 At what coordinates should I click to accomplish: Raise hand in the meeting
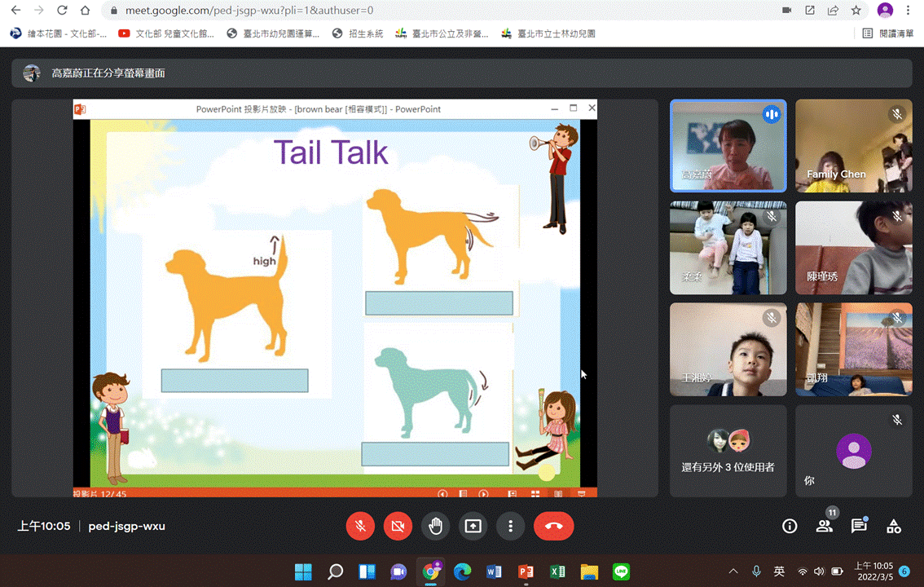[x=435, y=527]
